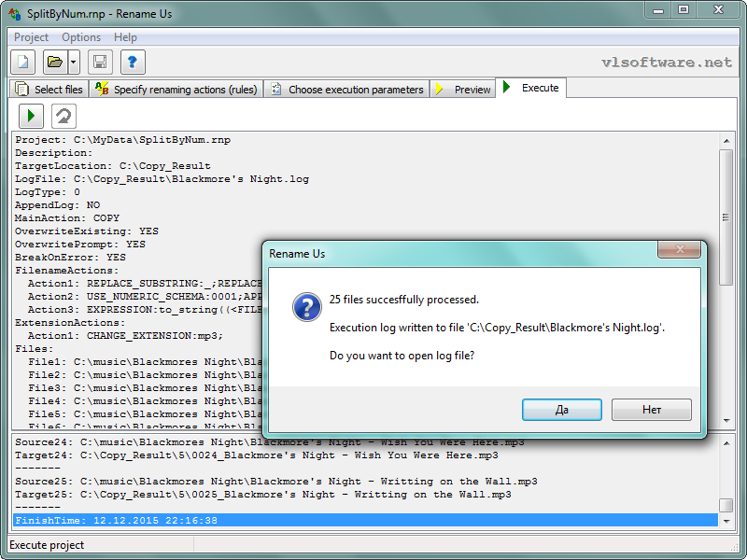Switch to the Select files tab

(x=49, y=89)
